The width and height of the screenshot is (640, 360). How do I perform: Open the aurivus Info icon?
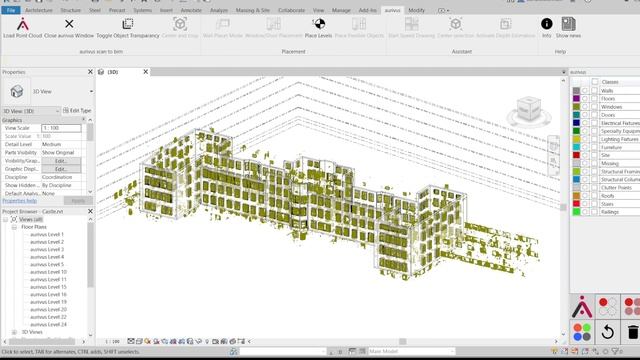click(x=547, y=24)
